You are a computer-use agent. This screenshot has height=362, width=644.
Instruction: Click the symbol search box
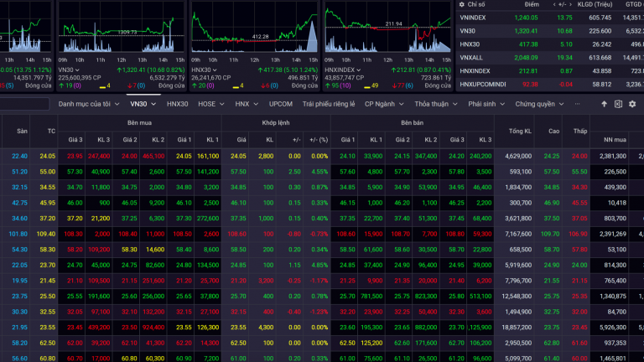click(x=24, y=104)
